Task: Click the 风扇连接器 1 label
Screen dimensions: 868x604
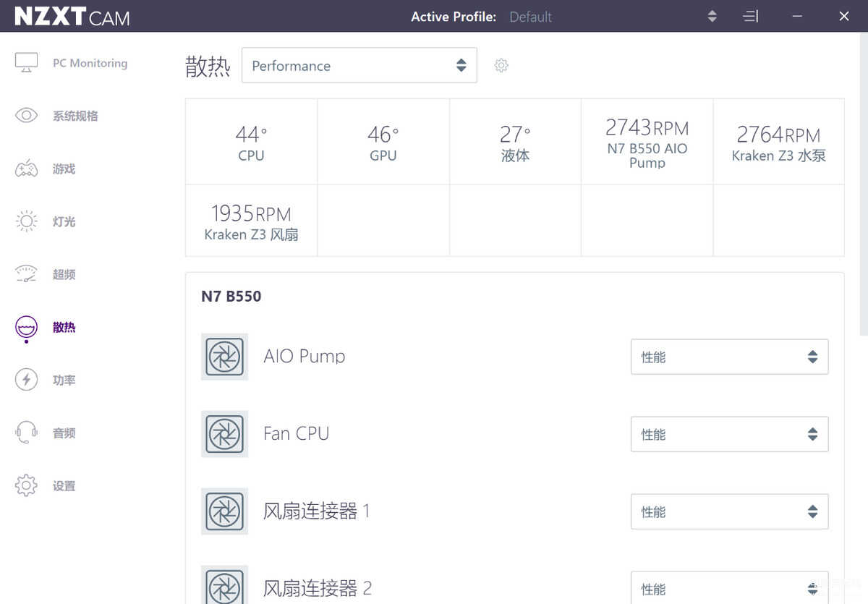Action: coord(317,511)
